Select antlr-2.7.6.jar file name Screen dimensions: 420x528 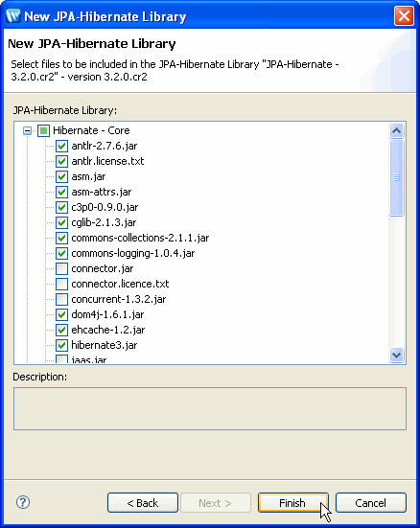click(x=105, y=147)
